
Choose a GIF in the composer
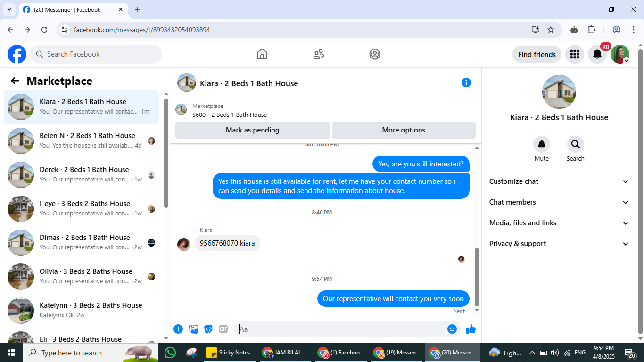[x=223, y=329]
